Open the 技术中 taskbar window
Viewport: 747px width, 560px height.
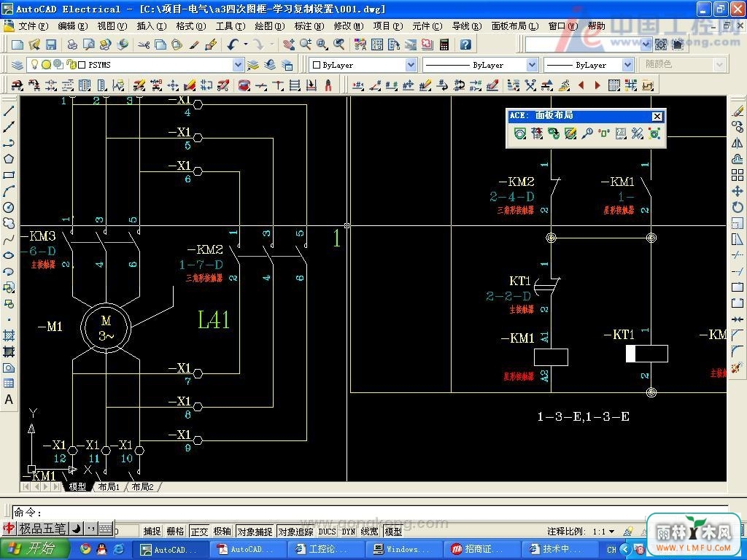558,550
